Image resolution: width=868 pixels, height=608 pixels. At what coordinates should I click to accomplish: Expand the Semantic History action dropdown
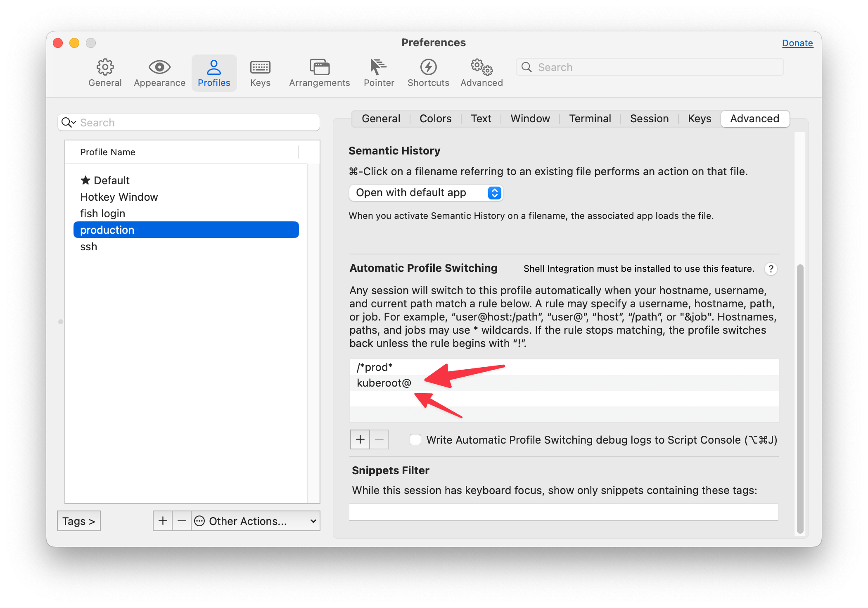point(426,193)
